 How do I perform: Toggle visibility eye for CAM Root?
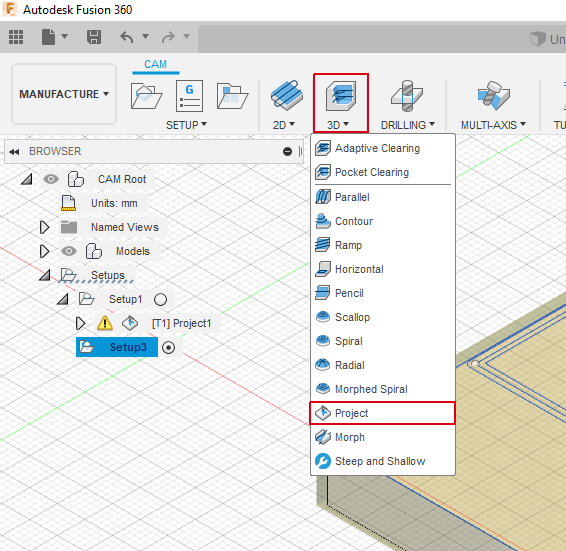tap(51, 179)
